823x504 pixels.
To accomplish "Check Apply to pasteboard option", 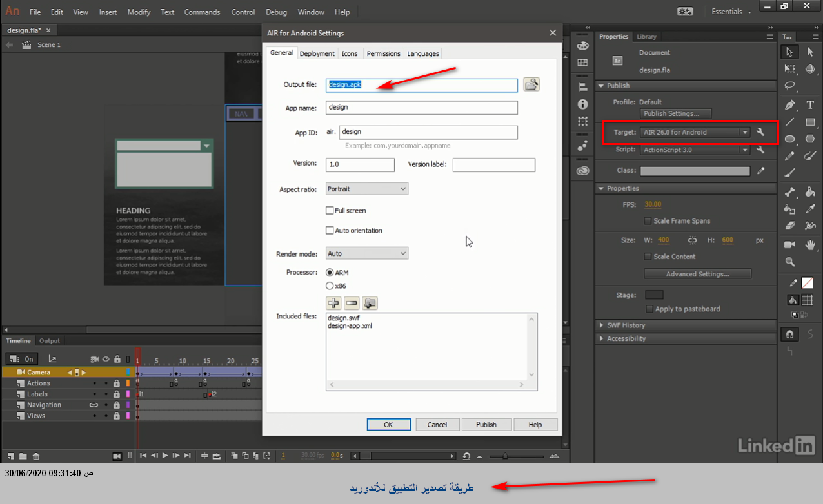I will [x=649, y=309].
